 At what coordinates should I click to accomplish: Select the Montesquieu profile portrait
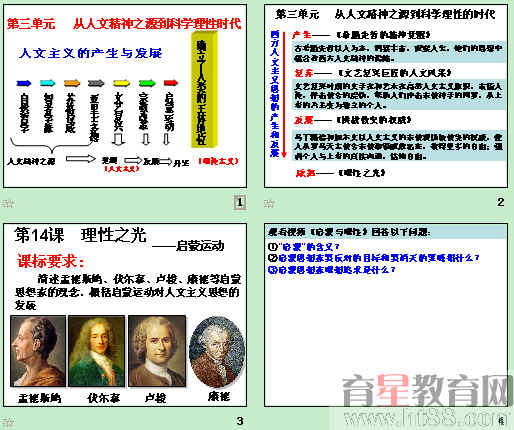pyautogui.click(x=38, y=351)
